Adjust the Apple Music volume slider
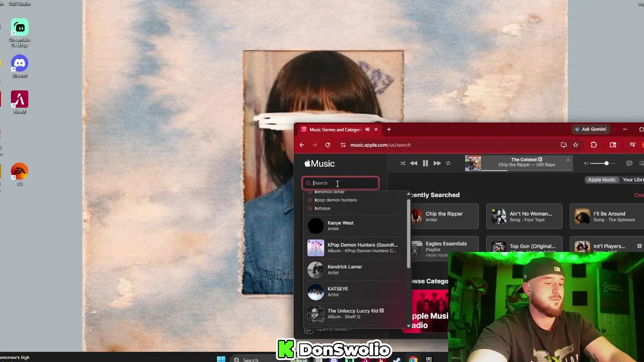644x362 pixels. point(602,163)
